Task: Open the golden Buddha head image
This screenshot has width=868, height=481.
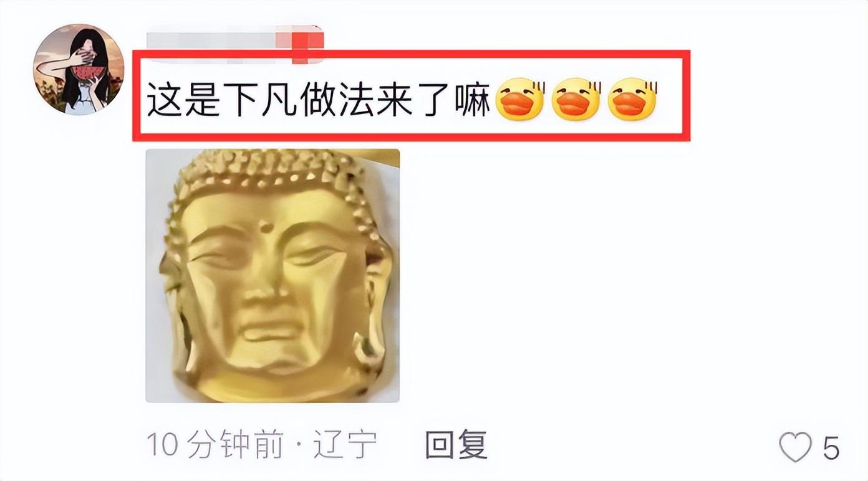Action: click(272, 275)
